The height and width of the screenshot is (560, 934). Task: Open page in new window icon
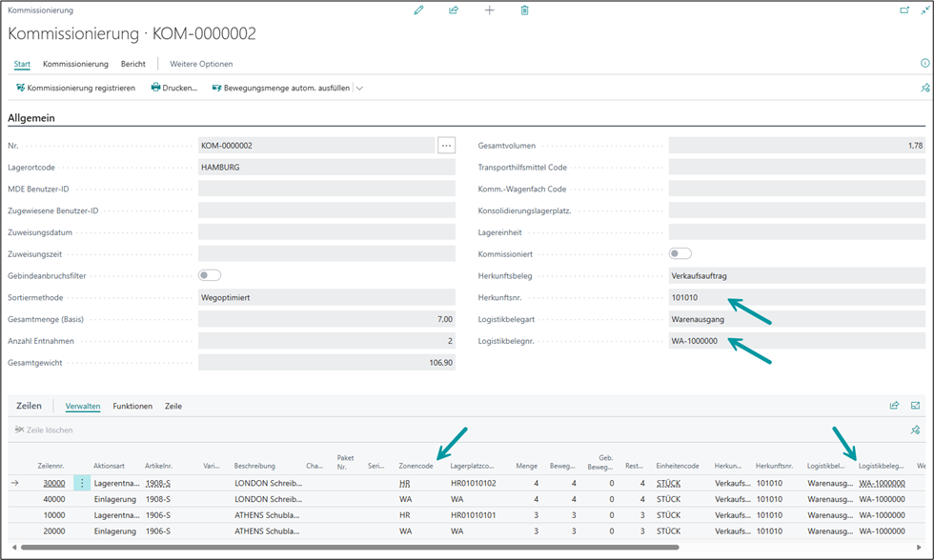click(x=904, y=10)
